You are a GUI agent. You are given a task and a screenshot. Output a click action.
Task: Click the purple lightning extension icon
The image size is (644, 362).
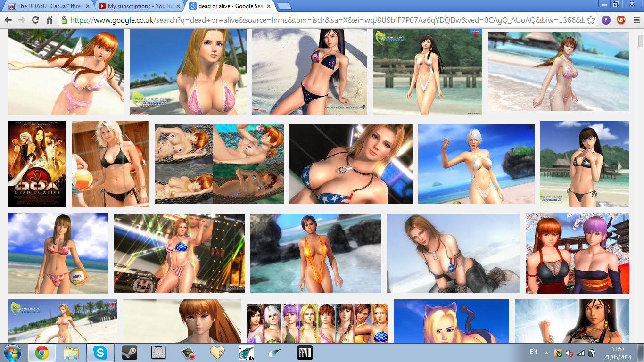(606, 20)
